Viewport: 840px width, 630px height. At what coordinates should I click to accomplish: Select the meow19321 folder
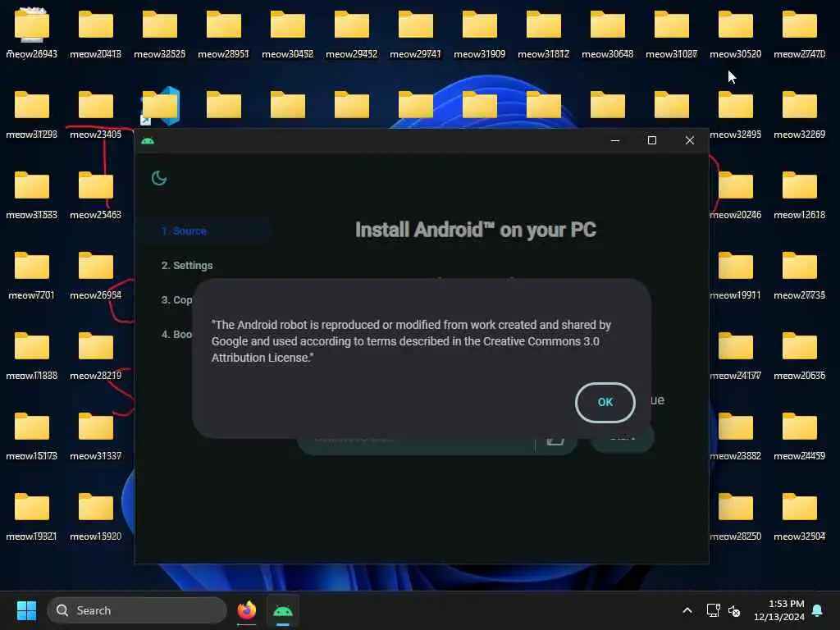click(x=32, y=517)
